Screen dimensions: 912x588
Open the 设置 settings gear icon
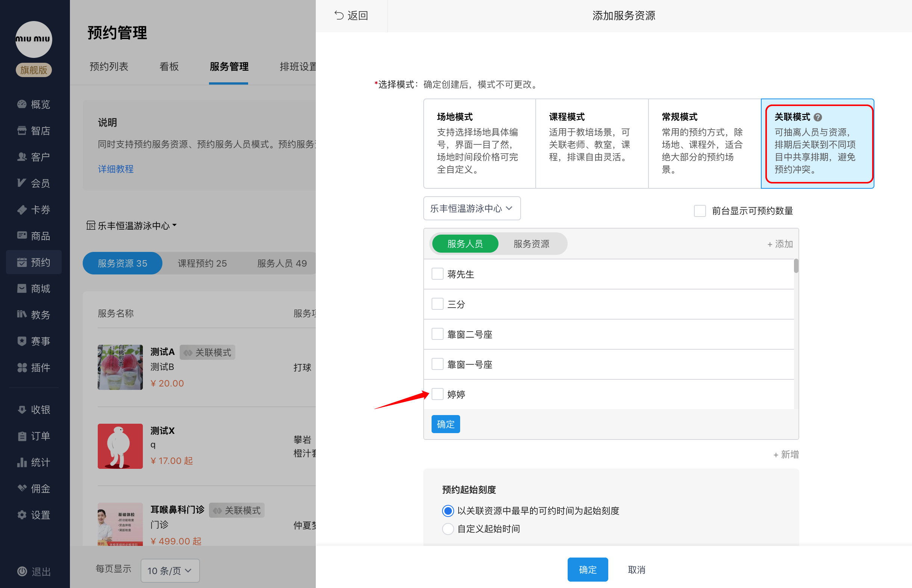pyautogui.click(x=22, y=515)
